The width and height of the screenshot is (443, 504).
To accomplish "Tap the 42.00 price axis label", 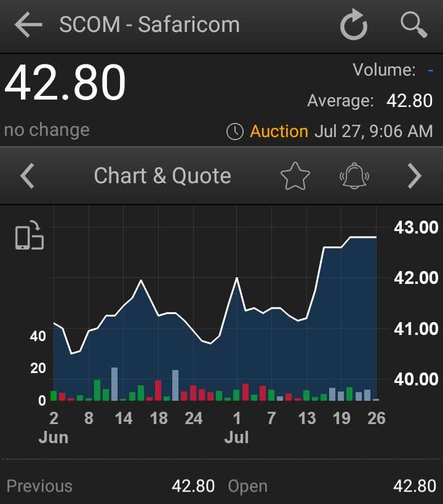I will [416, 277].
